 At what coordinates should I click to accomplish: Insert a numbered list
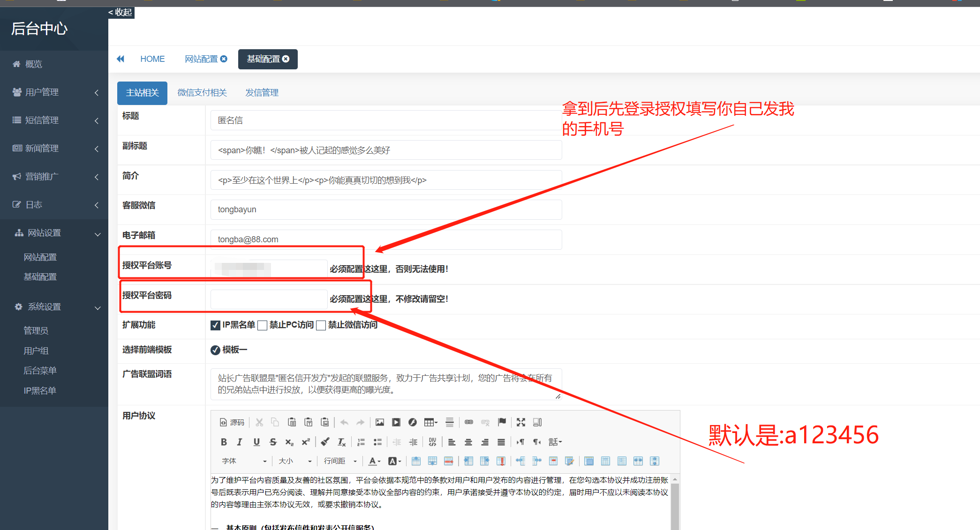[x=361, y=441]
